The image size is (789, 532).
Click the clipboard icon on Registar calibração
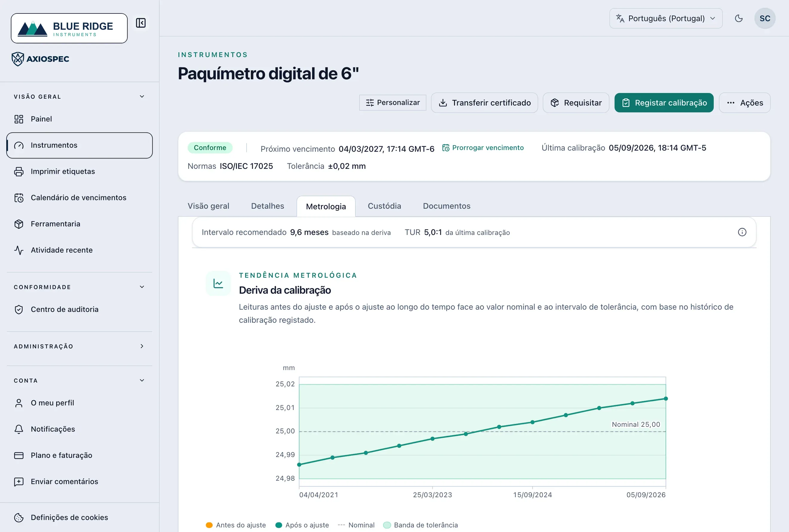click(626, 103)
